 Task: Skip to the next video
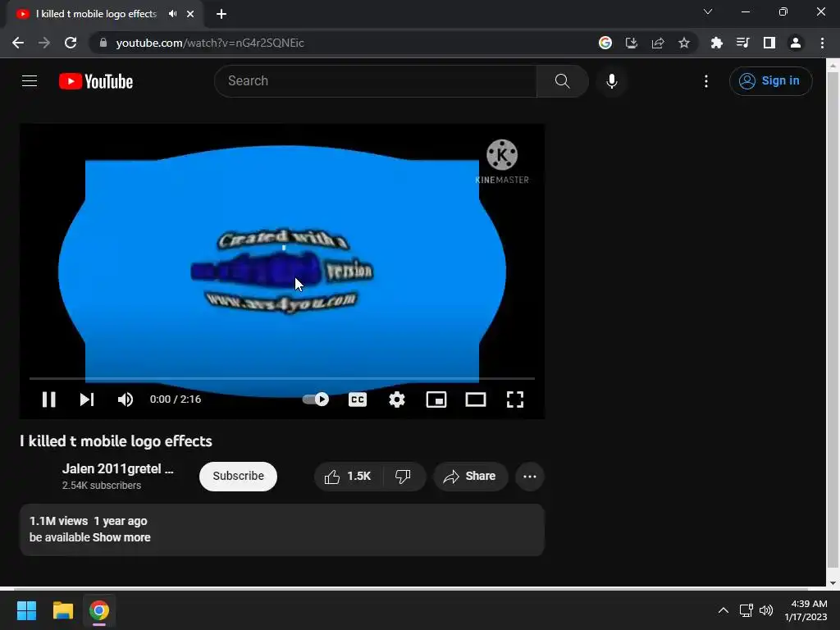coord(87,399)
